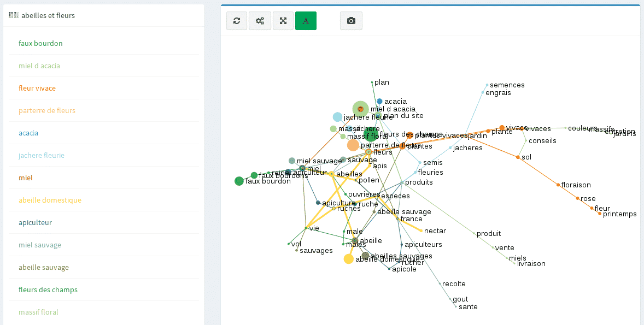
Task: Select 'faux bourdon' in the cluster list
Action: click(40, 43)
